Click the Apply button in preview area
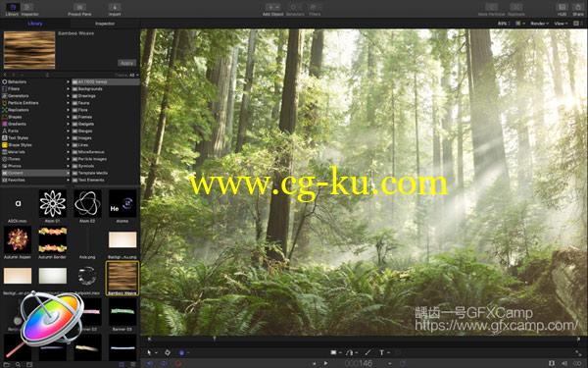The height and width of the screenshot is (368, 588). pos(126,63)
